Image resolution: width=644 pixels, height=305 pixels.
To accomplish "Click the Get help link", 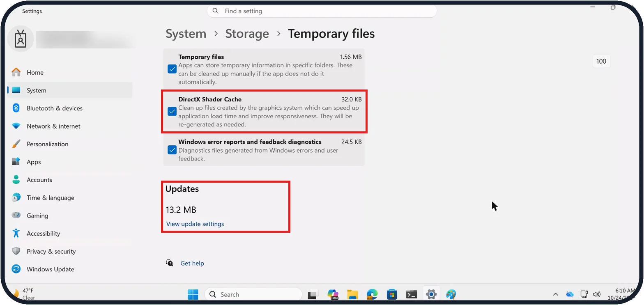I will click(x=192, y=263).
